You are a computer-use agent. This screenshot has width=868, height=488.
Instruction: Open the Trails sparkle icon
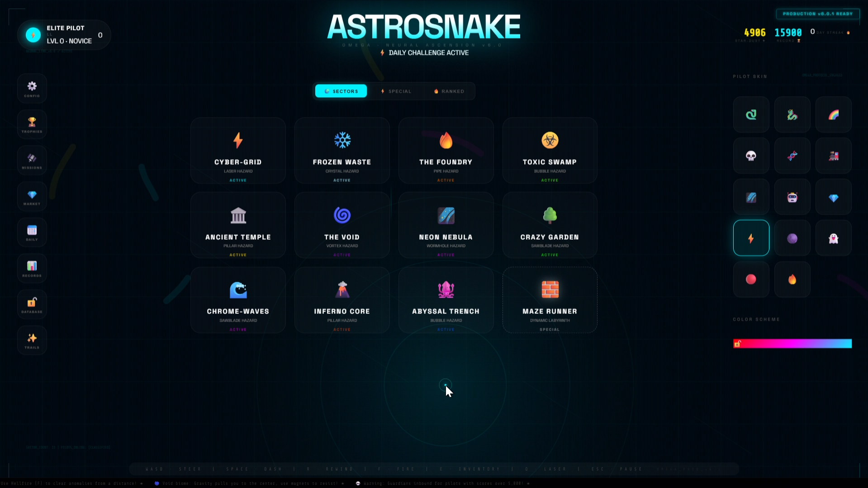click(x=32, y=341)
